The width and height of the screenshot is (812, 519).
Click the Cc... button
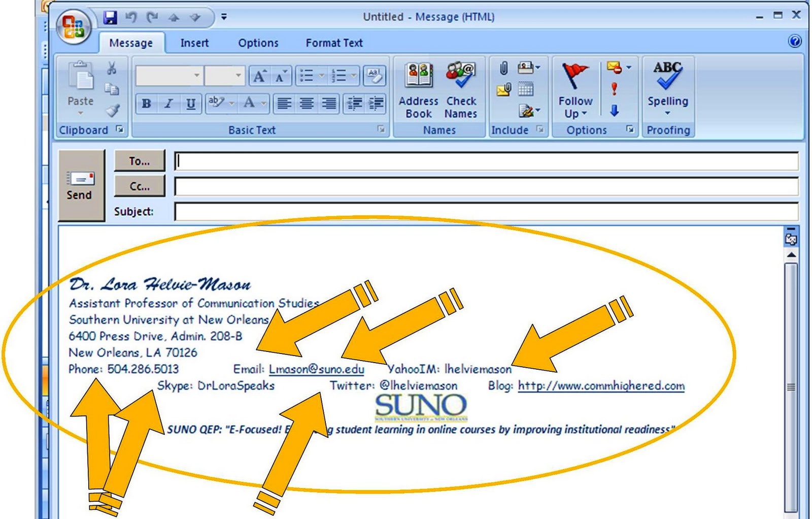coord(140,186)
